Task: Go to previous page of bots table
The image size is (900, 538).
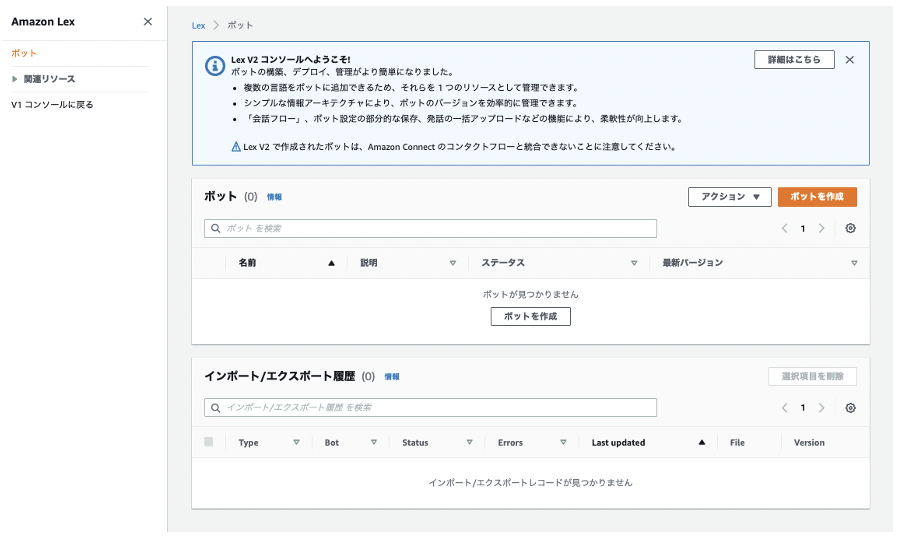Action: [784, 229]
